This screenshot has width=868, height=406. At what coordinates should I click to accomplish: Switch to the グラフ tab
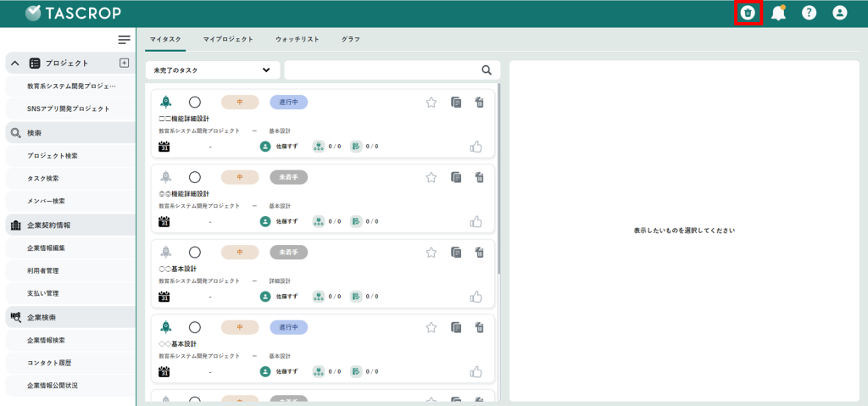[350, 39]
